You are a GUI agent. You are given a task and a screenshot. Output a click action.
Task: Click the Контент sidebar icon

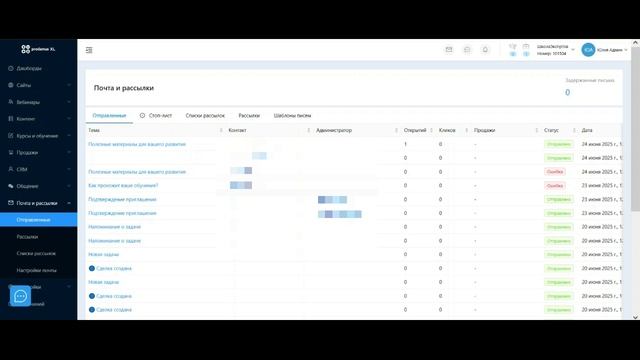(x=11, y=119)
